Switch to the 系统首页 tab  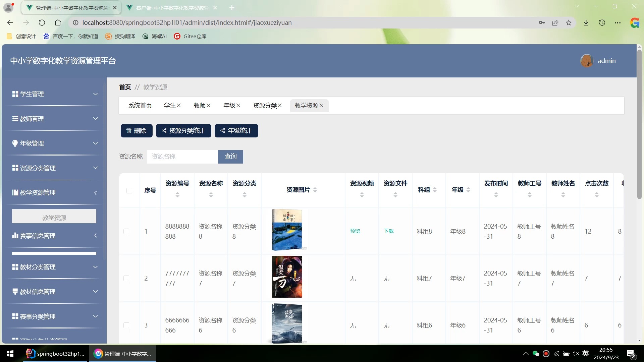[x=140, y=105]
